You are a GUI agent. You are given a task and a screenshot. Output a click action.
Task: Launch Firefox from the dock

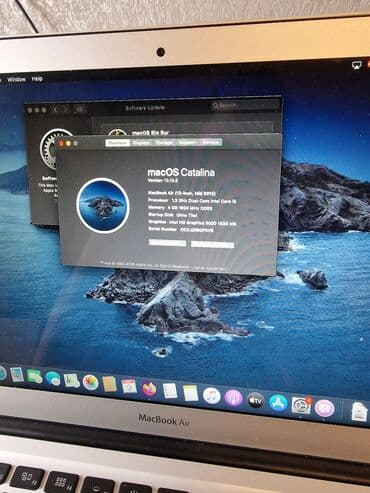[149, 389]
